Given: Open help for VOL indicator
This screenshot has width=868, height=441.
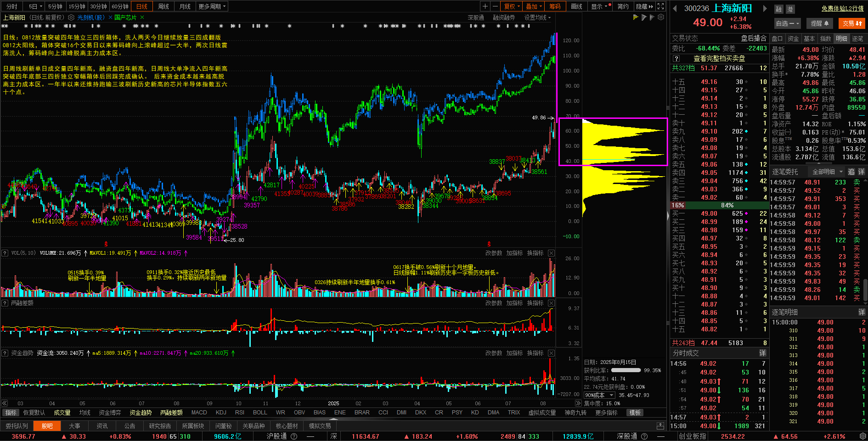Looking at the screenshot, I should coord(5,253).
